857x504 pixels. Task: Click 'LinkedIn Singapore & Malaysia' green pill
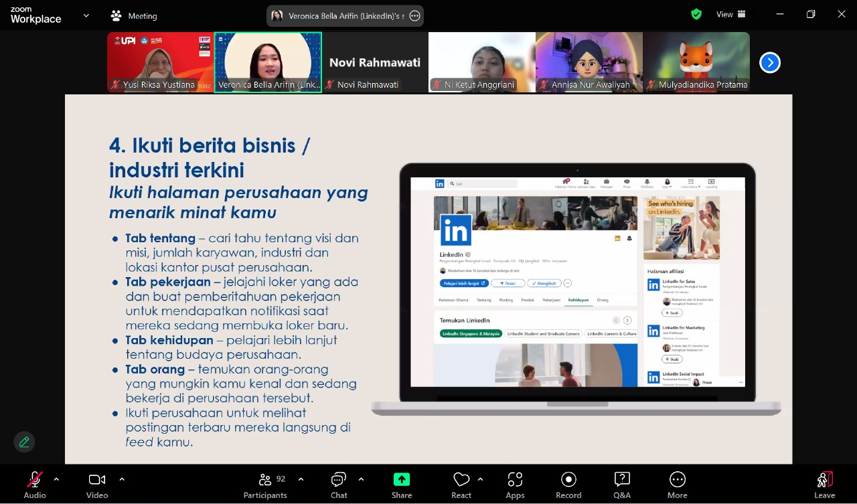click(x=471, y=333)
